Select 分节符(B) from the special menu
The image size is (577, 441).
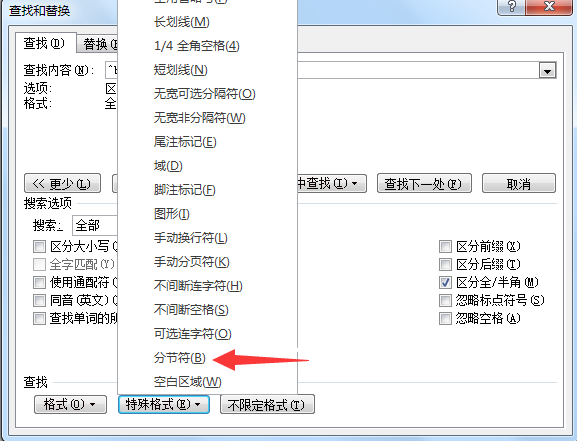[x=180, y=358]
